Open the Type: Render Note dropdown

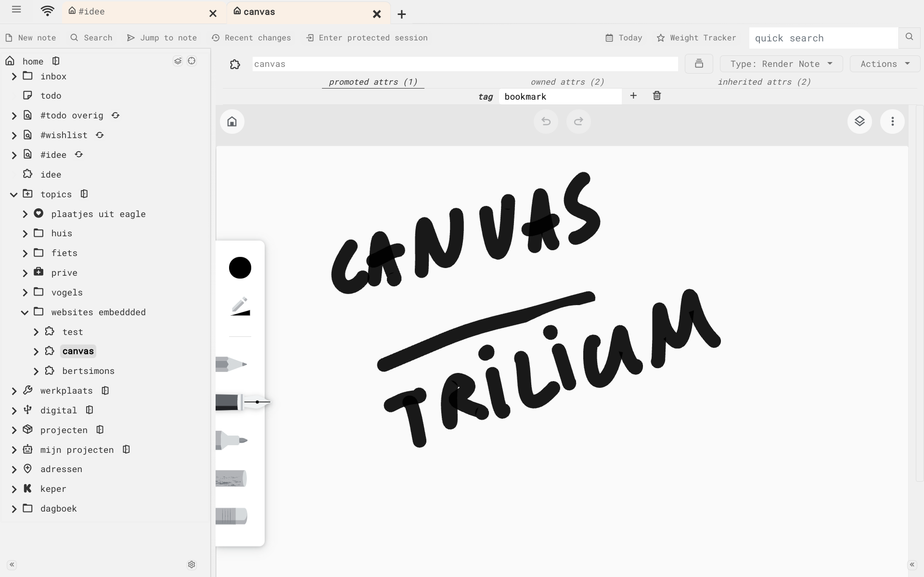[781, 64]
